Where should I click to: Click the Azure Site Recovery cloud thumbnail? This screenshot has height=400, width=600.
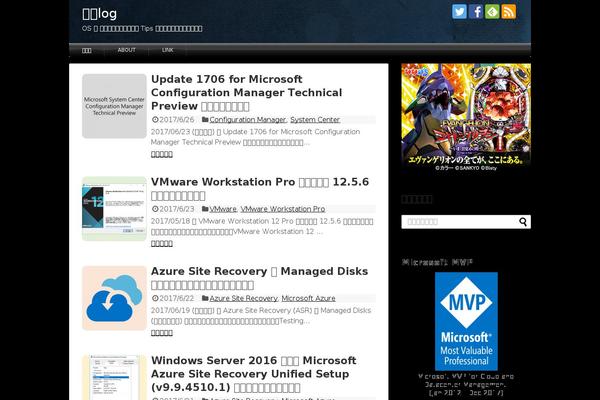tap(114, 298)
